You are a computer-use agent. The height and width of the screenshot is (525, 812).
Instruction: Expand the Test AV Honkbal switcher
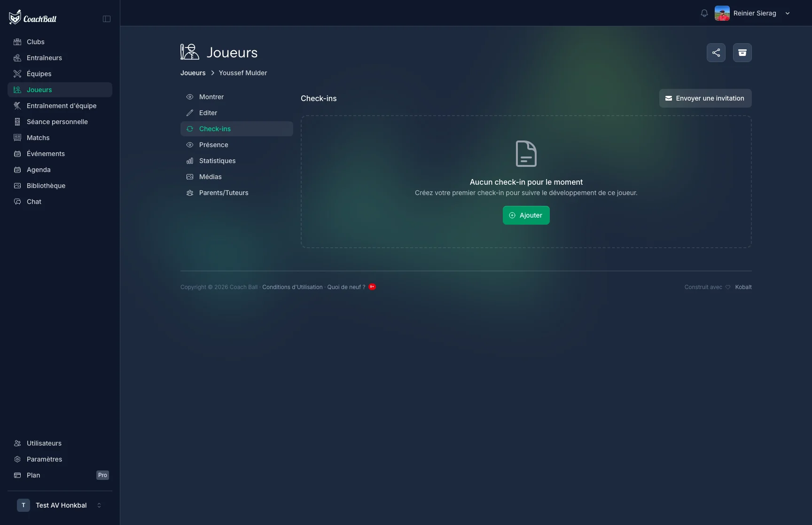[x=60, y=505]
